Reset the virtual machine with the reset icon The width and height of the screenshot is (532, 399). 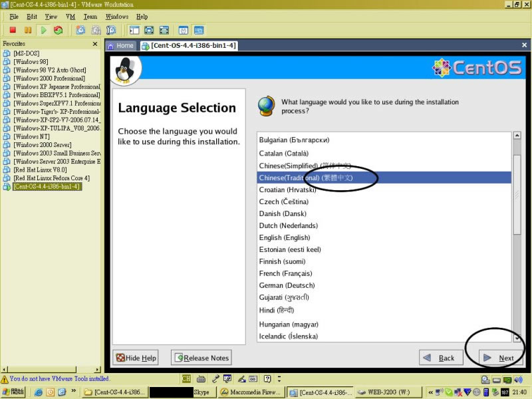click(58, 30)
